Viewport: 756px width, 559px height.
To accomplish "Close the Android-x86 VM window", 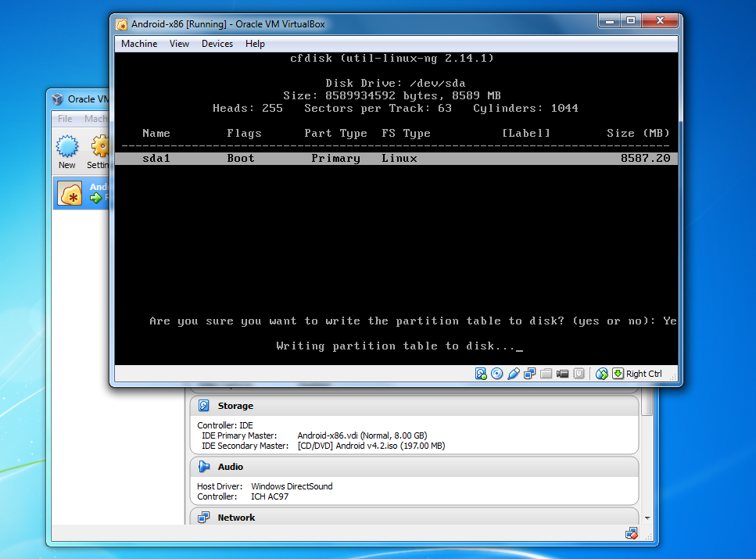I will point(661,21).
